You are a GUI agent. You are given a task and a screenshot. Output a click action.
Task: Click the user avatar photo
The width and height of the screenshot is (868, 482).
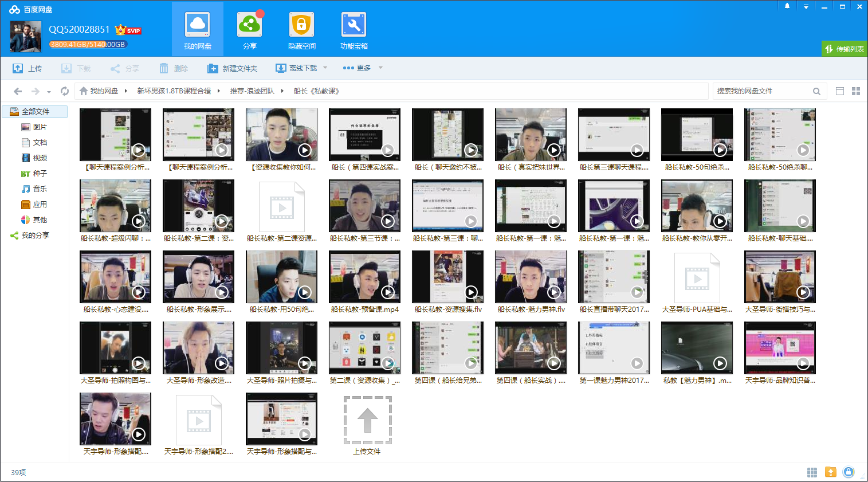tap(26, 37)
